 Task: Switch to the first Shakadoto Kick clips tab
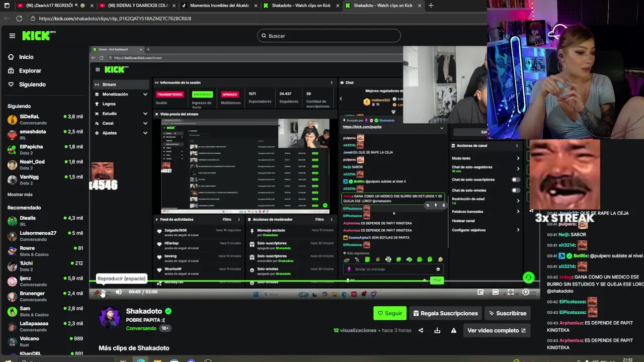tap(301, 6)
